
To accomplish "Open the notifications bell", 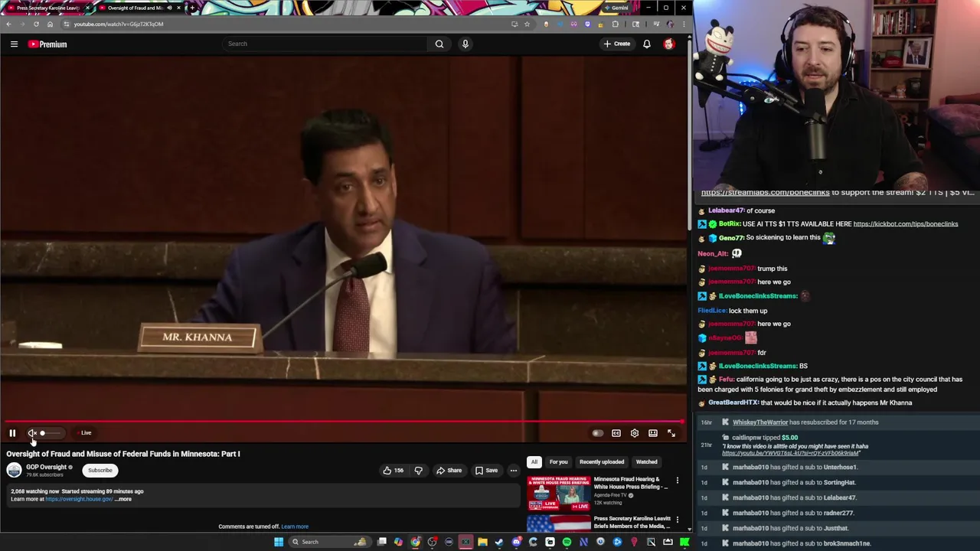I will click(x=646, y=44).
